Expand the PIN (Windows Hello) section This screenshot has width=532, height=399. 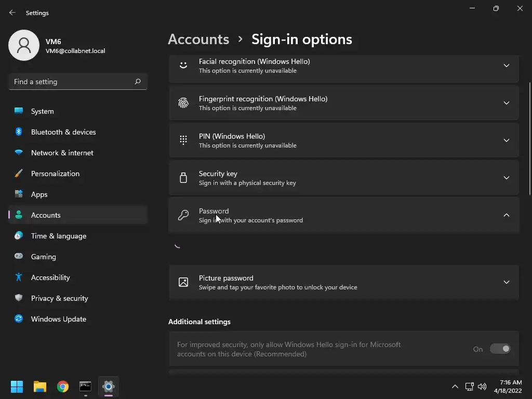point(506,140)
